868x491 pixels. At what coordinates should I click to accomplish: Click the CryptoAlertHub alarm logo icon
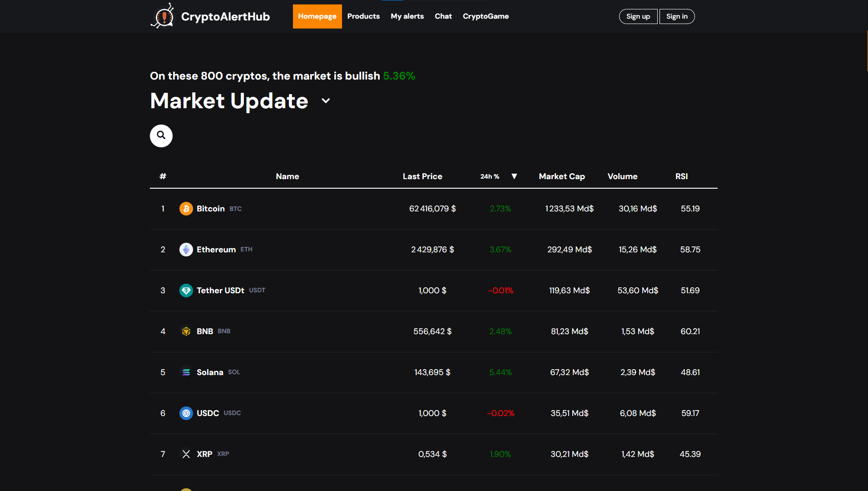(162, 16)
